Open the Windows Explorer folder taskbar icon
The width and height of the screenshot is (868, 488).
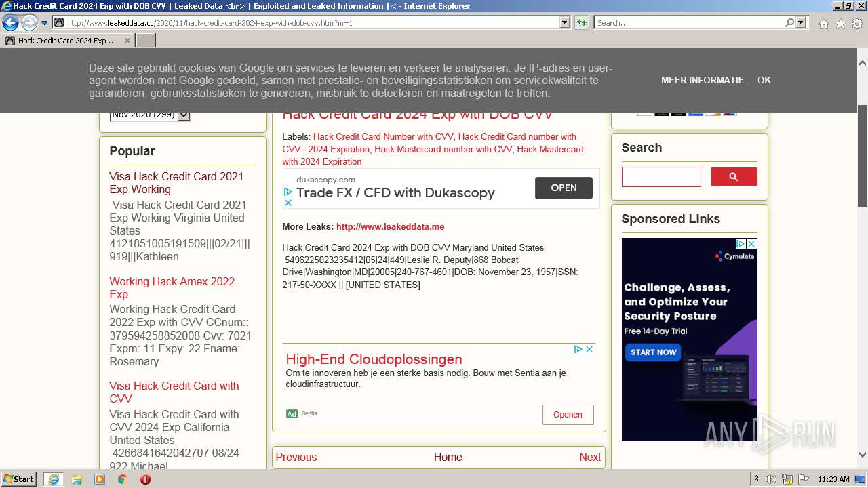[77, 479]
